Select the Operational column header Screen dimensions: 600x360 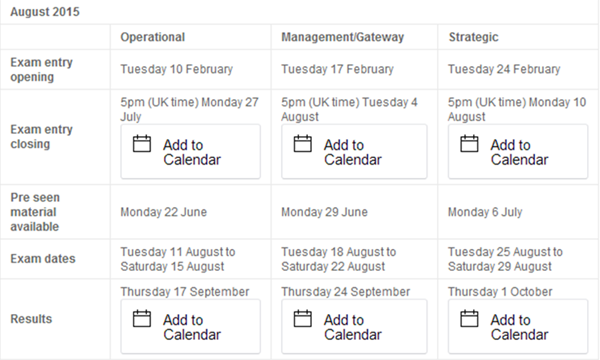coord(153,37)
